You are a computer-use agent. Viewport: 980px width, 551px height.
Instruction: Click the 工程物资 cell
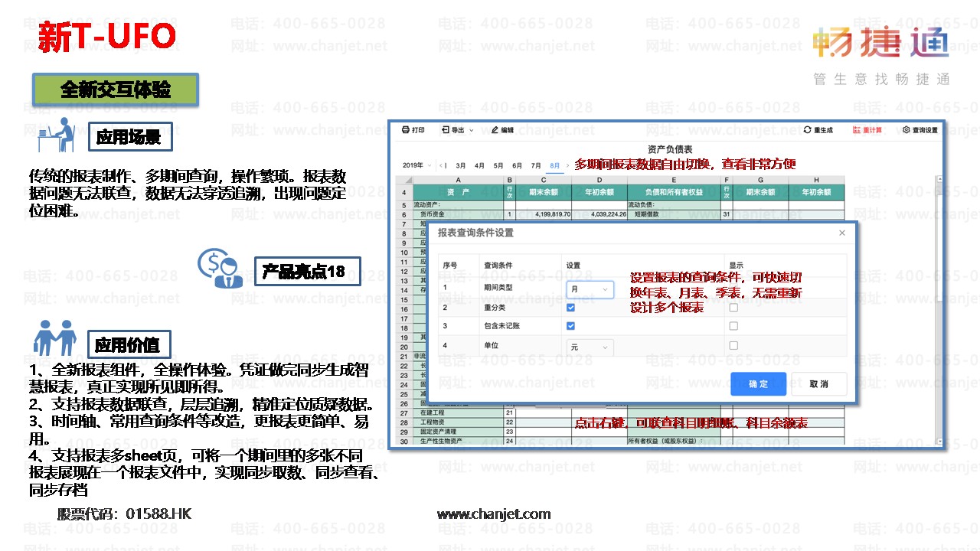[x=458, y=422]
